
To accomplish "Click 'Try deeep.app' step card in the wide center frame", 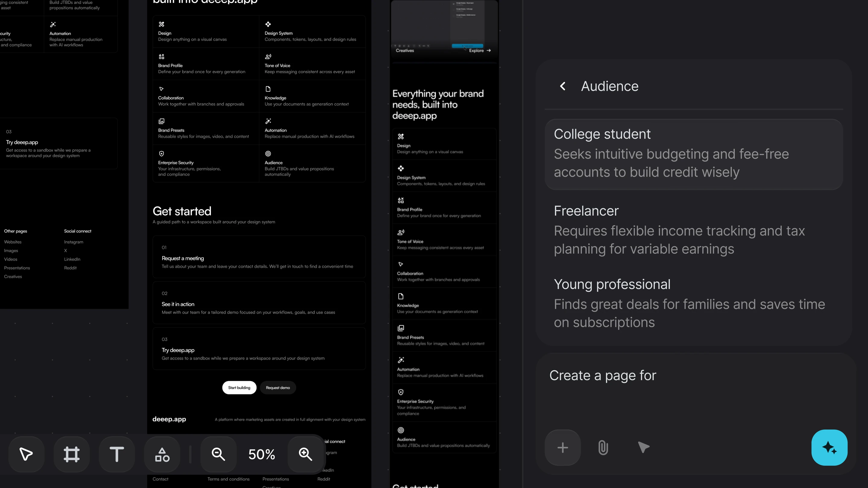I will 259,349.
